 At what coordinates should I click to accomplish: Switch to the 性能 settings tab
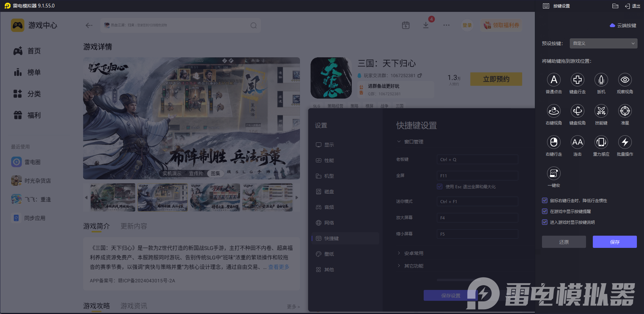tap(329, 160)
